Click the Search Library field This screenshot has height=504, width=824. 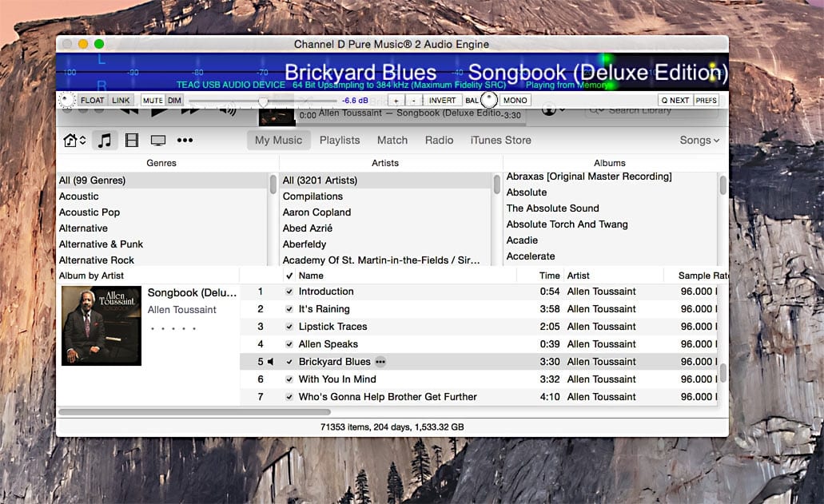click(x=651, y=112)
